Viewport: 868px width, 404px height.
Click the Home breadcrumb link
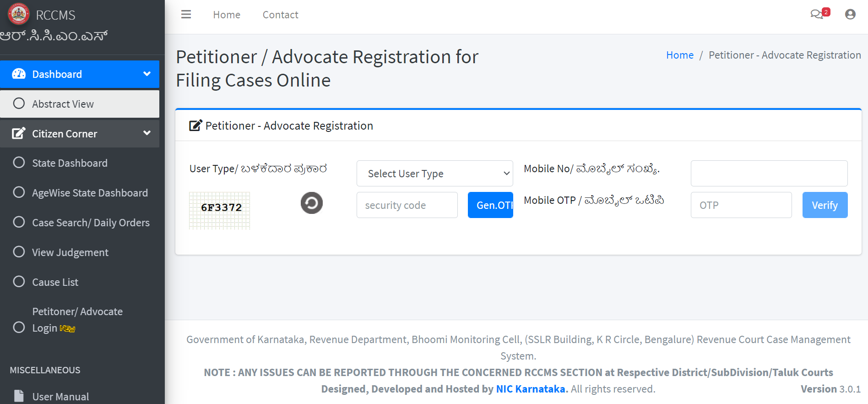coord(679,55)
